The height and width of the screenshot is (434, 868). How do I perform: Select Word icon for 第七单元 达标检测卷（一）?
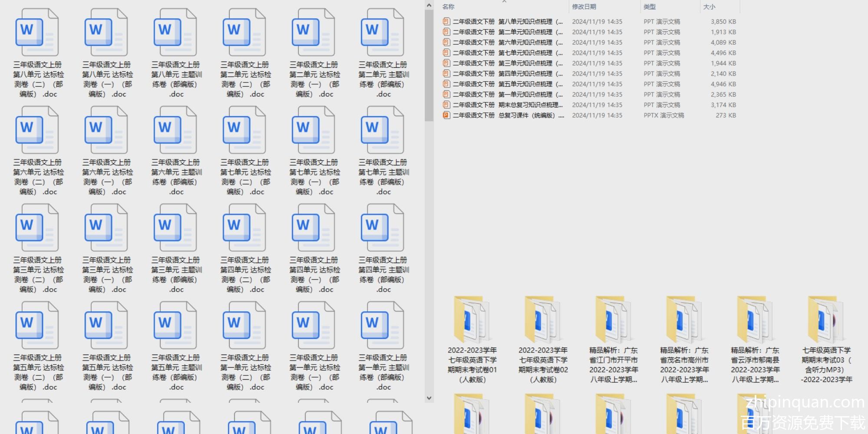tap(313, 130)
